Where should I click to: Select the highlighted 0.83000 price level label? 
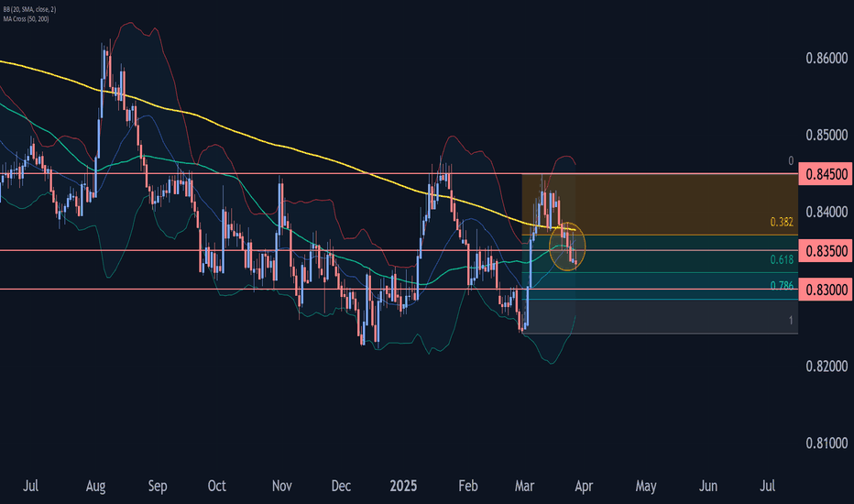[827, 290]
